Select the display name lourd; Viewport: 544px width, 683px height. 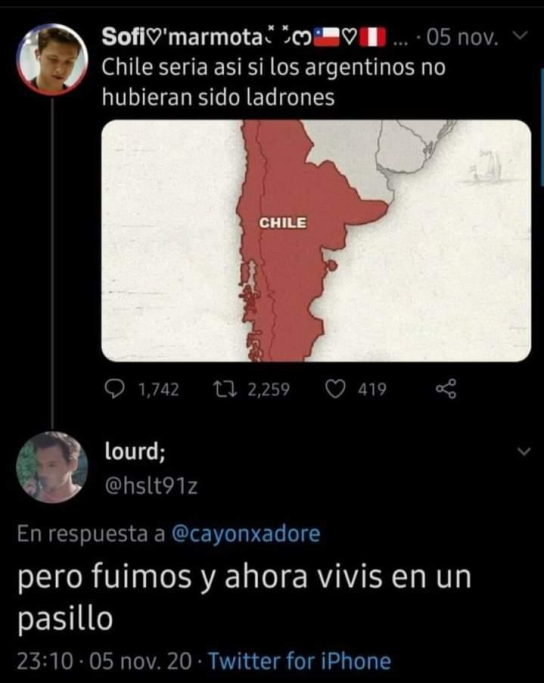135,451
